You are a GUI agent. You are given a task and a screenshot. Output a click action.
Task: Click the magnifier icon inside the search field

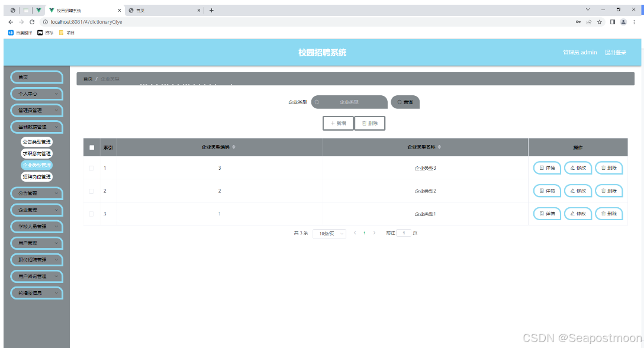[x=318, y=102]
